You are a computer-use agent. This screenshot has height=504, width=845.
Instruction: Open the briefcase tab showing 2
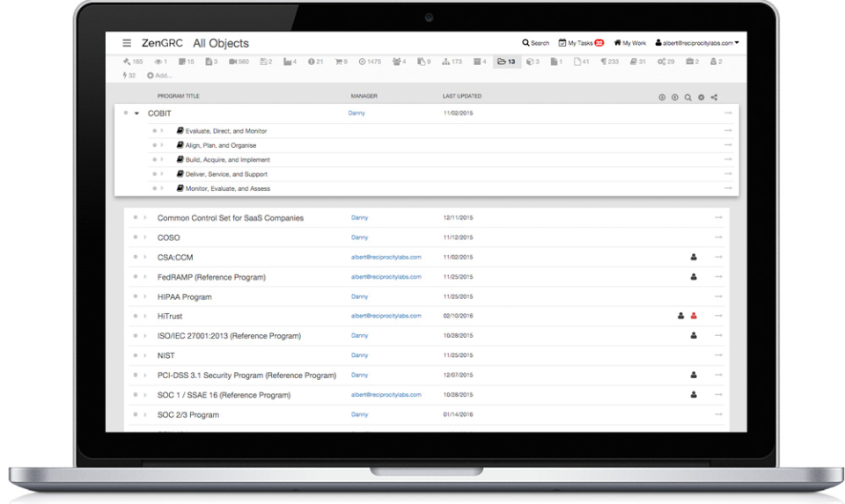tap(692, 62)
